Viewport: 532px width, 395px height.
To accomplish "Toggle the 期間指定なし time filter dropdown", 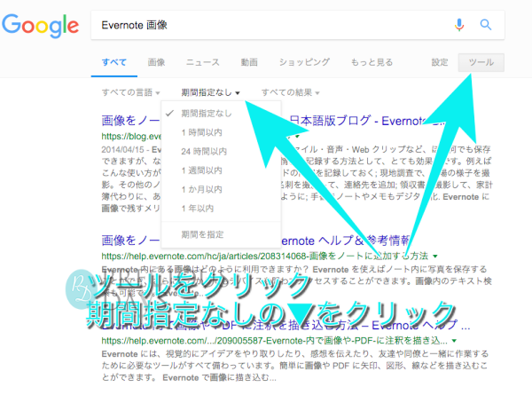I will click(210, 92).
